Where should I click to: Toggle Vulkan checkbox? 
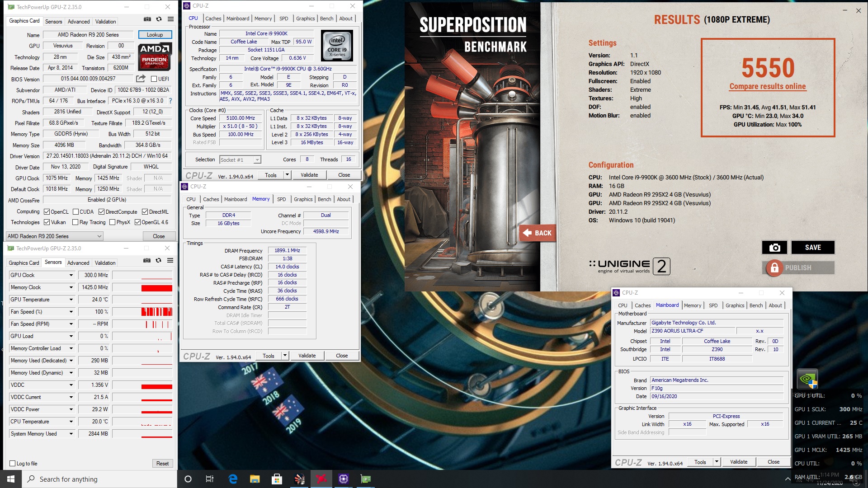point(47,222)
